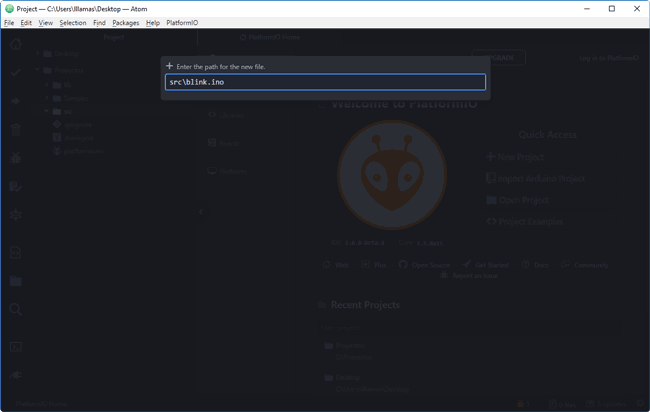Click the GitHub Open Source icon

403,264
